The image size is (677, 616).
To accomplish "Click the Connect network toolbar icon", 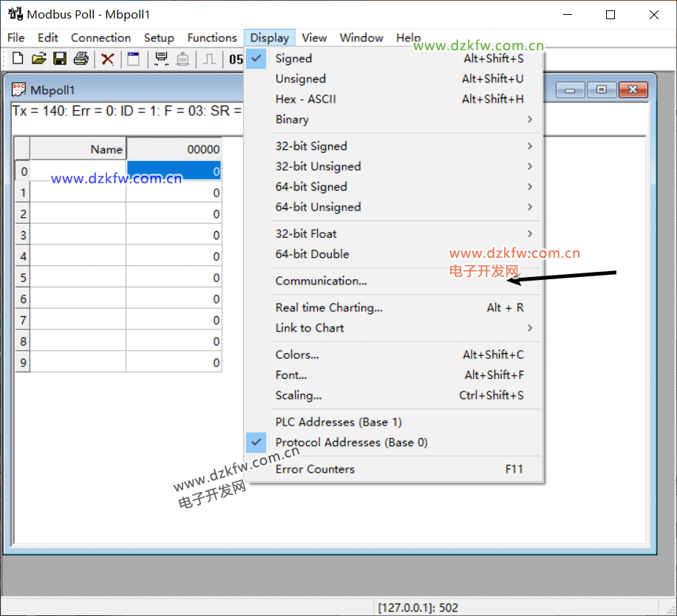I will coord(161,59).
